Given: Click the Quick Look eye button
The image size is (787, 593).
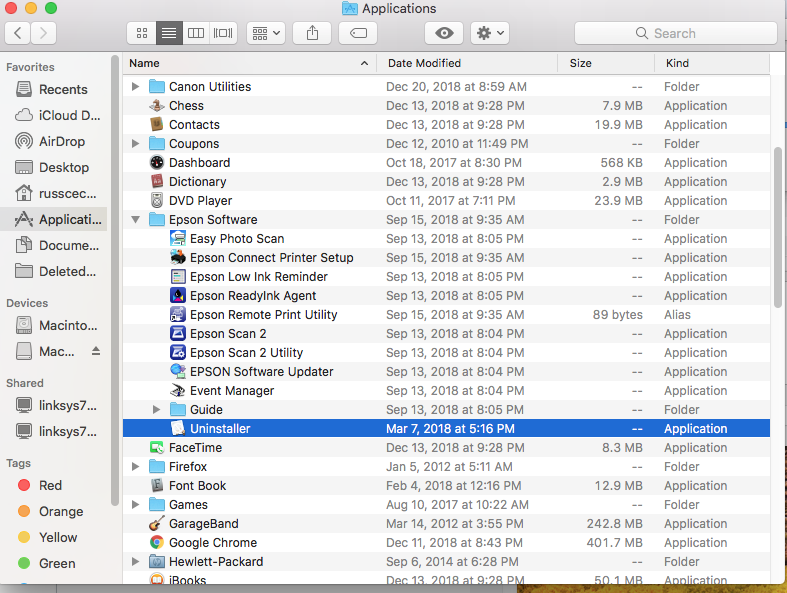Looking at the screenshot, I should tap(444, 33).
